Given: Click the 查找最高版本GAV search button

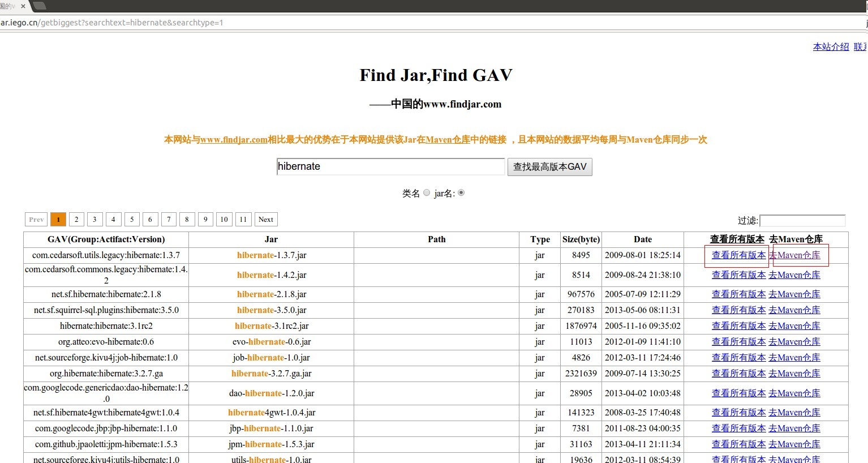Looking at the screenshot, I should pyautogui.click(x=549, y=166).
